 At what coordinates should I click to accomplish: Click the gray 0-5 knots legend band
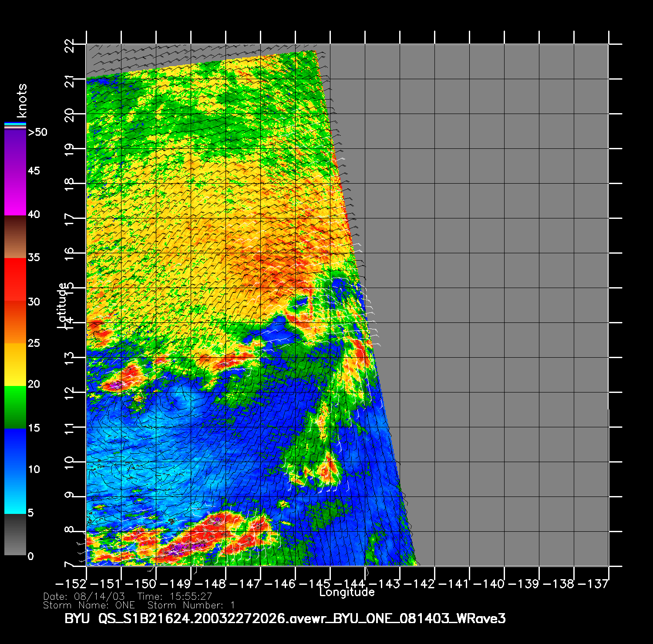tap(15, 534)
